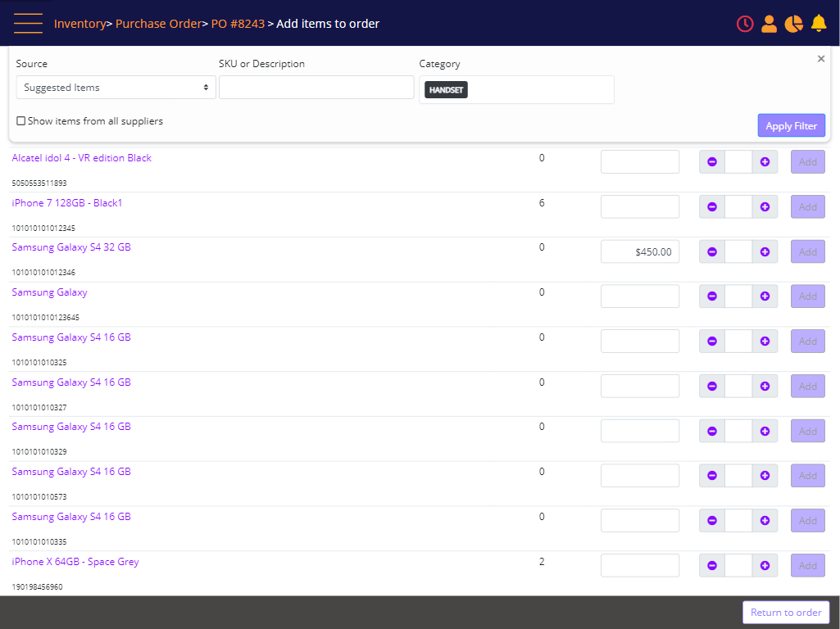This screenshot has width=840, height=629.
Task: Add Samsung Galaxy S4 32 GB to order
Action: (808, 251)
